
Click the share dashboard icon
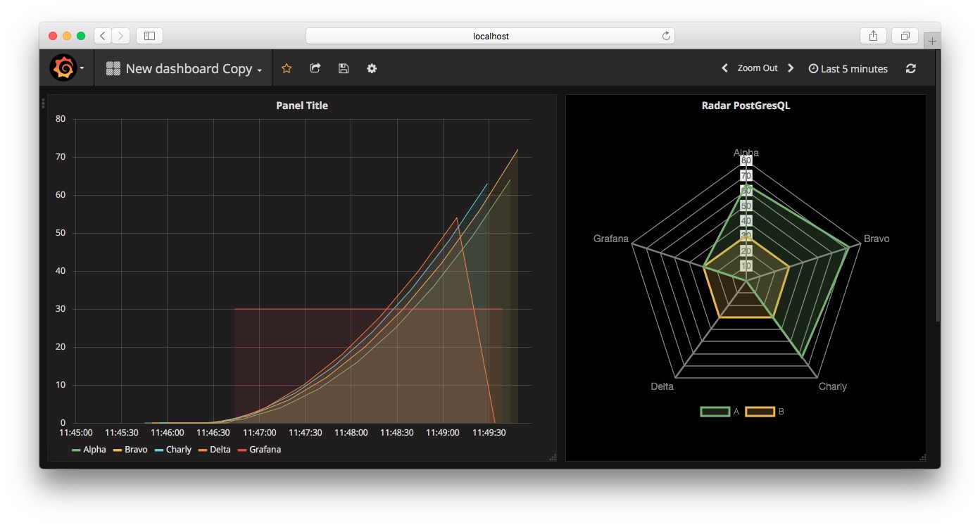(x=315, y=68)
